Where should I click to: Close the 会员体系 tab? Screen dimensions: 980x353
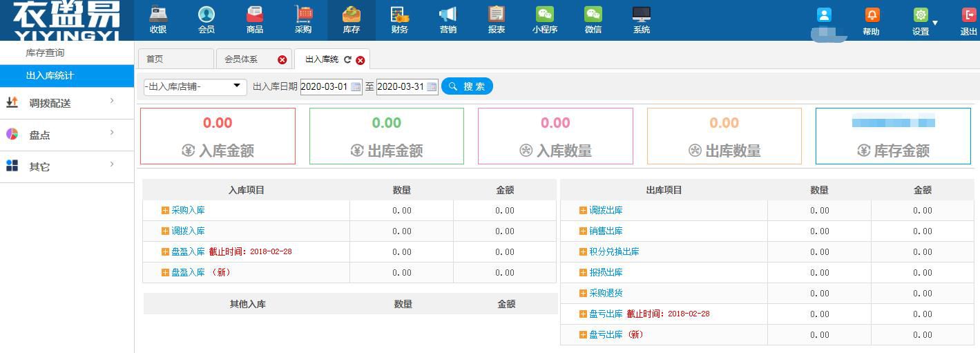(x=282, y=60)
